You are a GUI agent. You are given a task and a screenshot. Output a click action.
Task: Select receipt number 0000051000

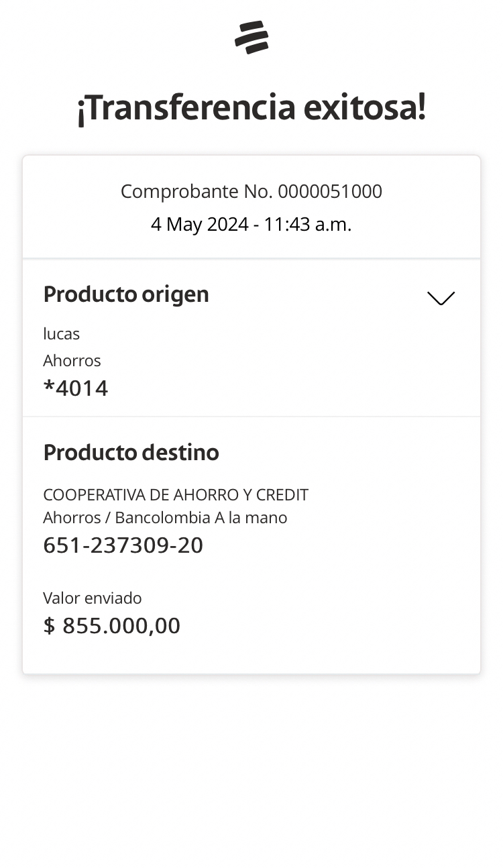coord(330,192)
